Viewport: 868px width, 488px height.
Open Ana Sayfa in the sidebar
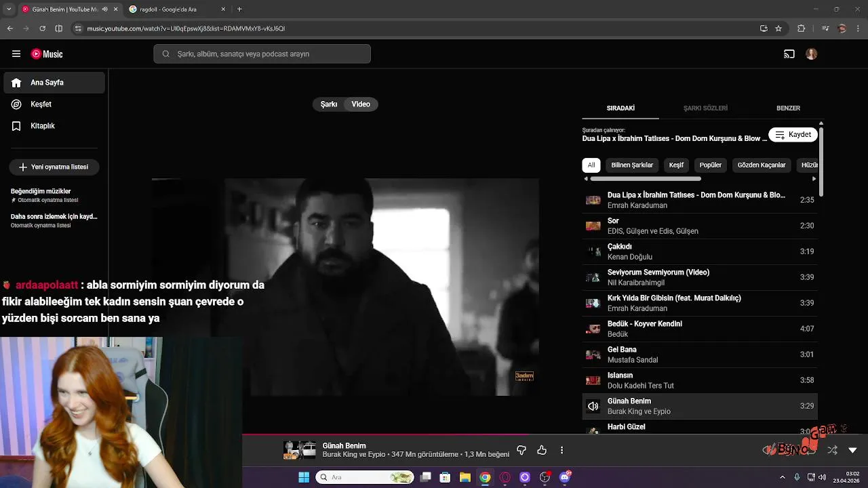pyautogui.click(x=54, y=83)
